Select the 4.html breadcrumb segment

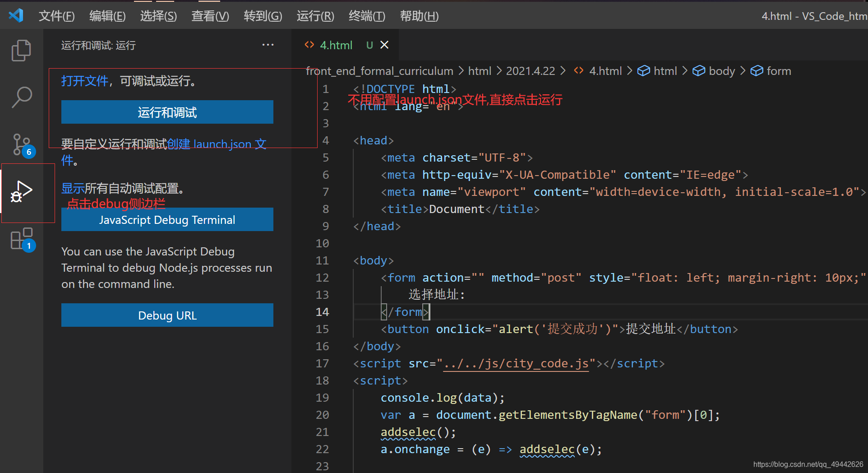605,71
